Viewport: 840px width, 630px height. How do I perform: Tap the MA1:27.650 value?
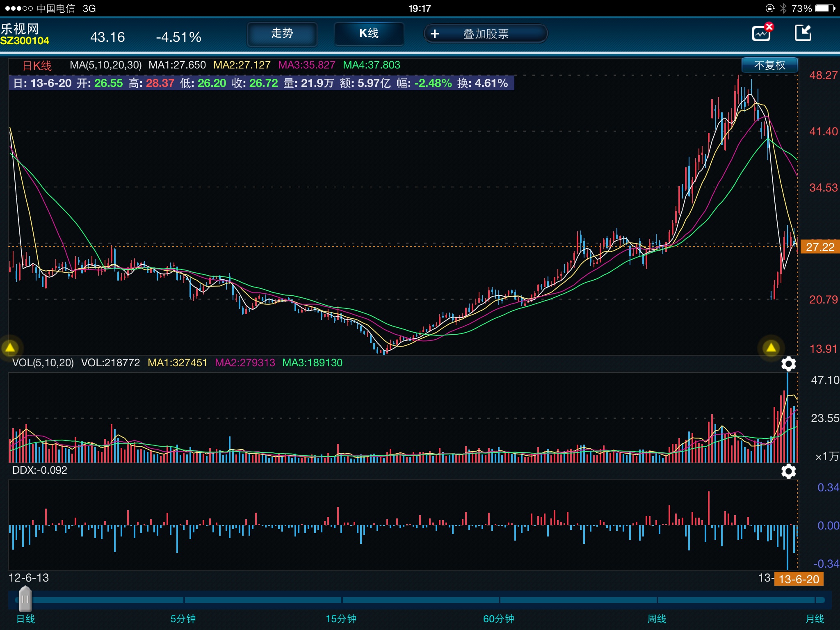tap(177, 65)
